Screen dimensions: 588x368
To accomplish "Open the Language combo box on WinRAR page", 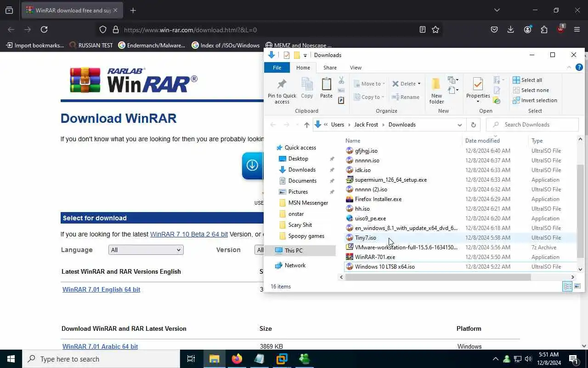I will click(x=146, y=250).
